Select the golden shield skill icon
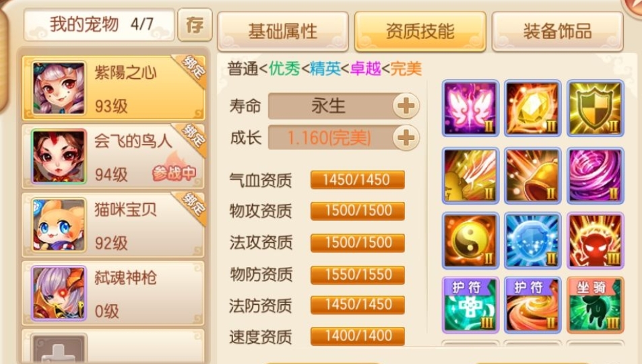Image resolution: width=642 pixels, height=364 pixels. click(x=596, y=108)
